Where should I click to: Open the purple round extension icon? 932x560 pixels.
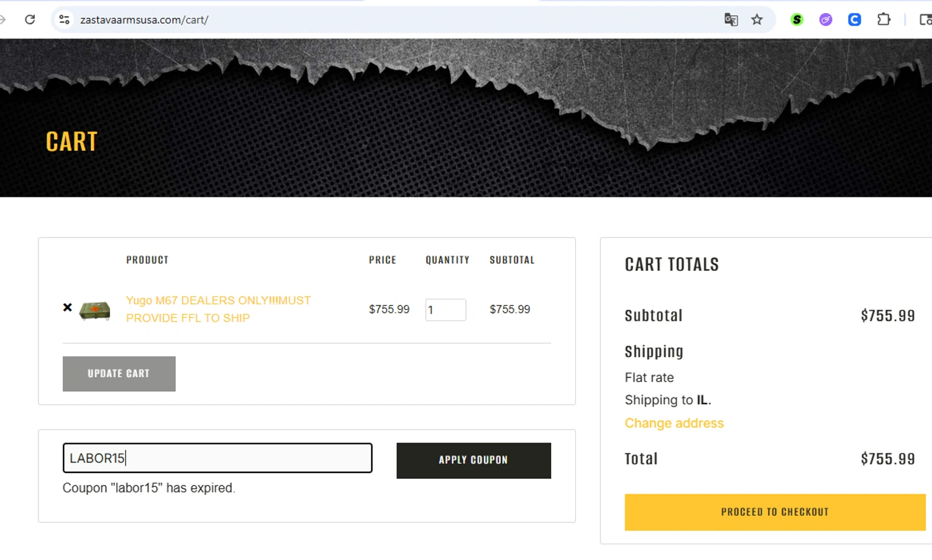pyautogui.click(x=825, y=20)
